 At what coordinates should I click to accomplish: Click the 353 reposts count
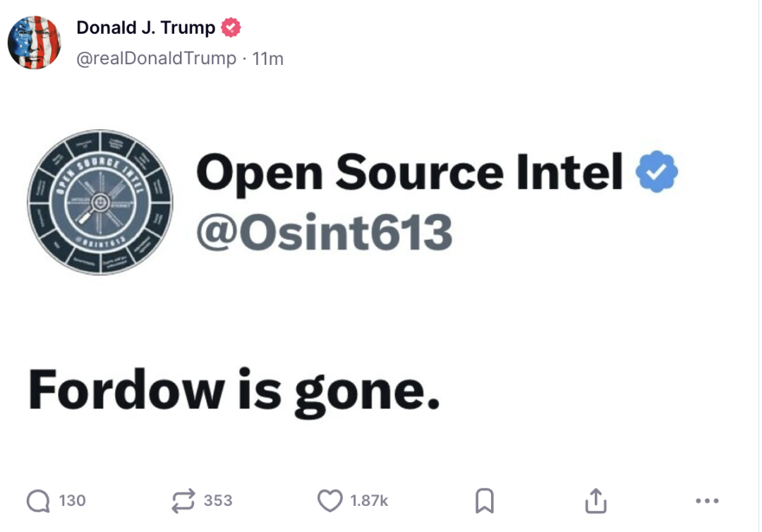coord(218,501)
